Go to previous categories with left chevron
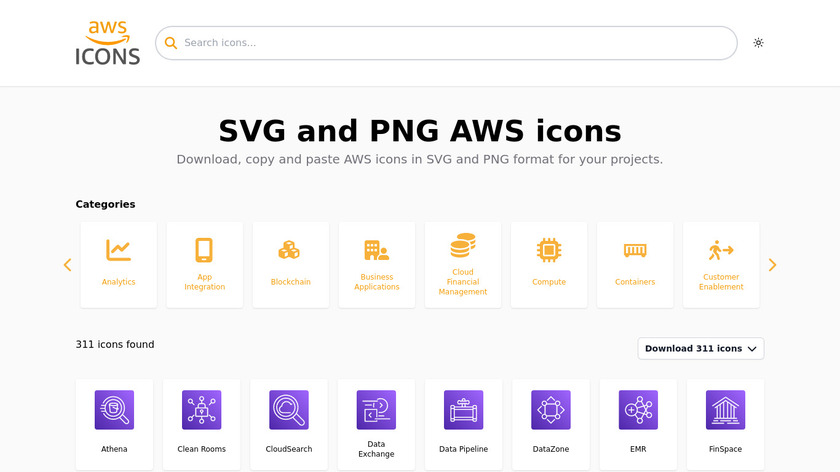This screenshot has height=472, width=840. pos(68,265)
